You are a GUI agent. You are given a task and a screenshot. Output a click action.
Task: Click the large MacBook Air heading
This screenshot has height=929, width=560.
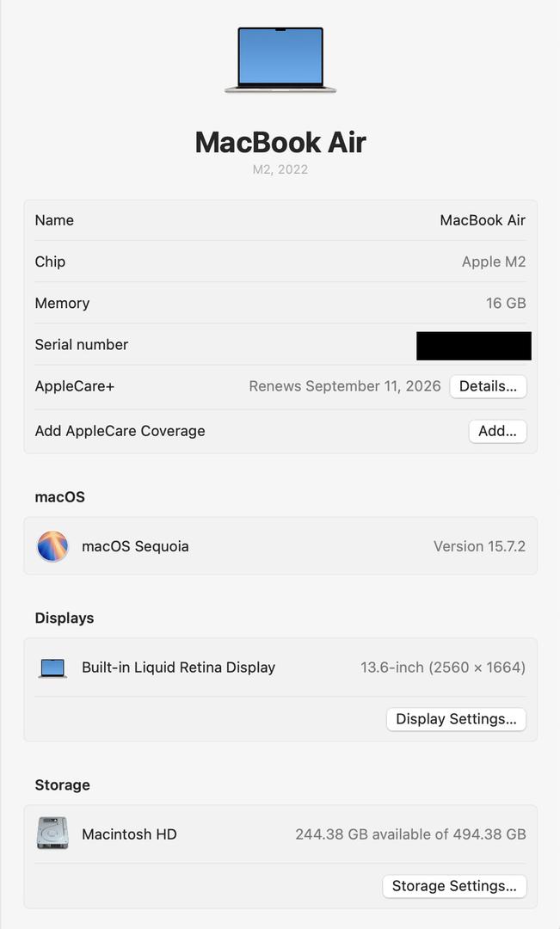tap(280, 142)
